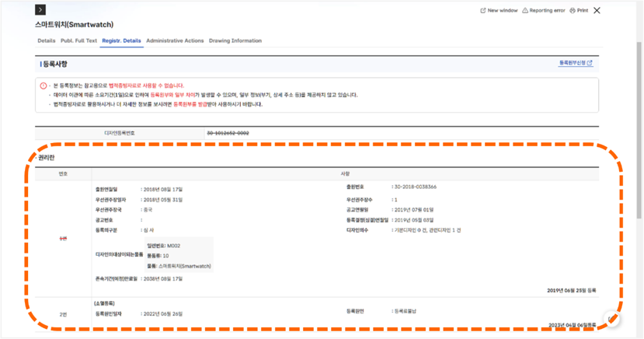Select the Registr. Details tab

pos(121,40)
